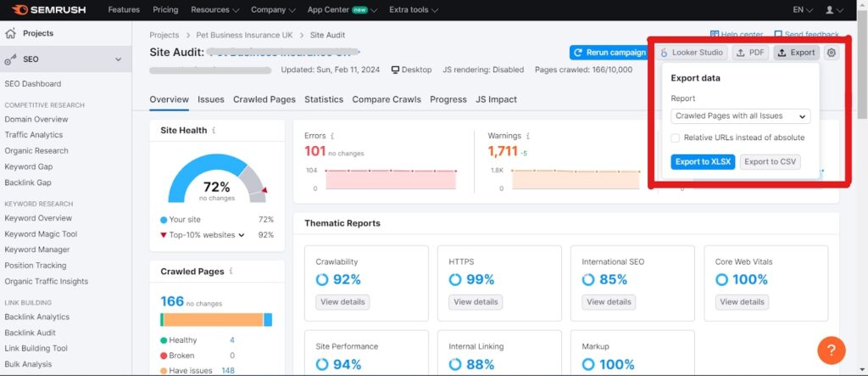Collapse the SEO sidebar section
Viewport: 868px width, 376px height.
pyautogui.click(x=118, y=59)
